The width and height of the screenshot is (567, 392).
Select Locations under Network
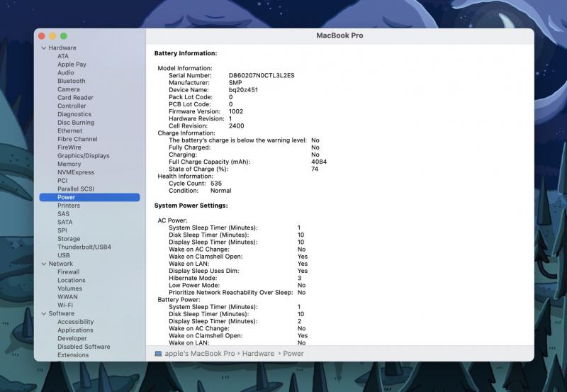[x=72, y=280]
